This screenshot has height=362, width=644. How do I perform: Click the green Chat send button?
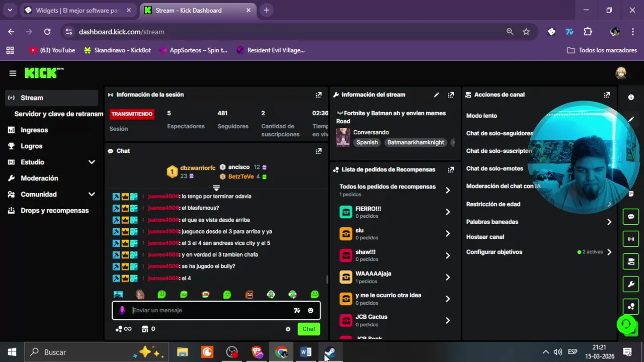coord(309,329)
